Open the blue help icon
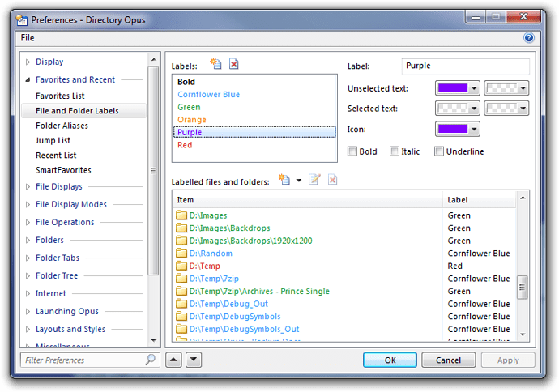The image size is (559, 392). point(529,37)
